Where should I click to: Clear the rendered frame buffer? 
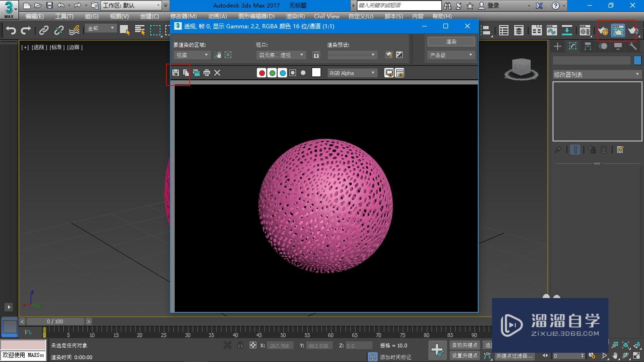tap(217, 73)
